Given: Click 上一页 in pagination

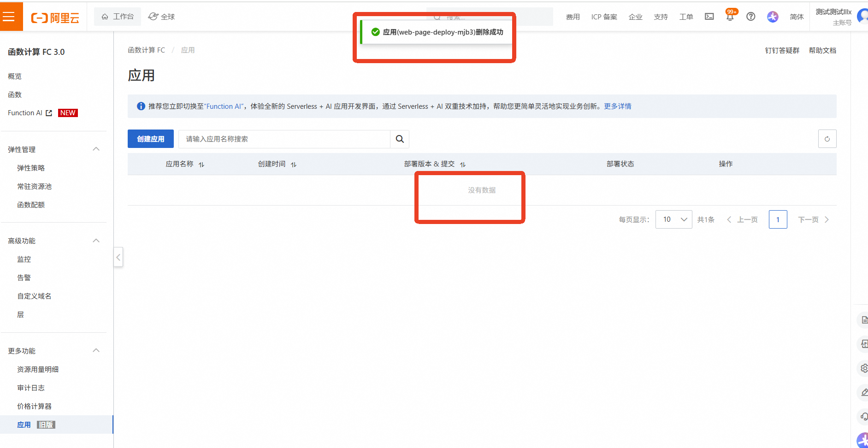Looking at the screenshot, I should pos(743,219).
